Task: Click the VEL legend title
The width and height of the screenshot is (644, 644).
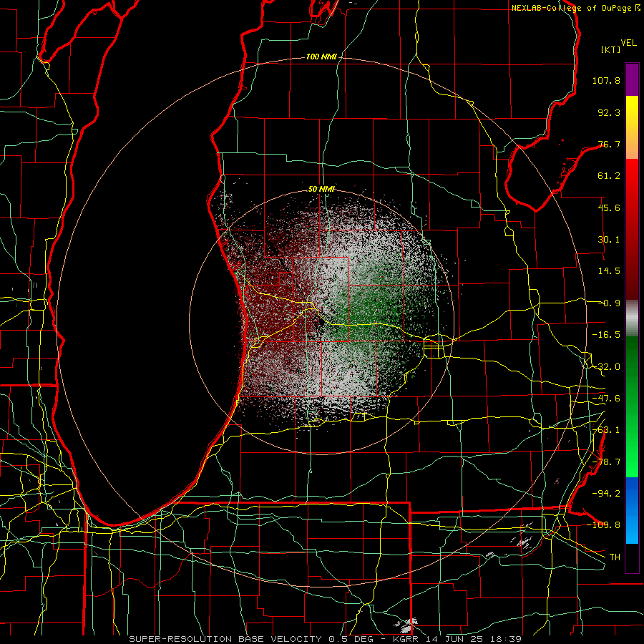Action: tap(628, 43)
